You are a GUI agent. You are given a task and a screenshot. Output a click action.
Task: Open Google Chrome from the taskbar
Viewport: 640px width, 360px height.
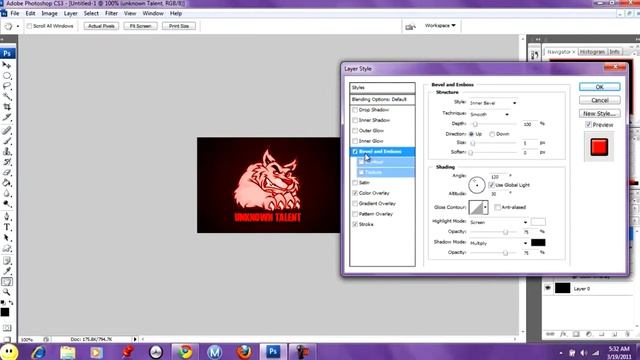[184, 352]
